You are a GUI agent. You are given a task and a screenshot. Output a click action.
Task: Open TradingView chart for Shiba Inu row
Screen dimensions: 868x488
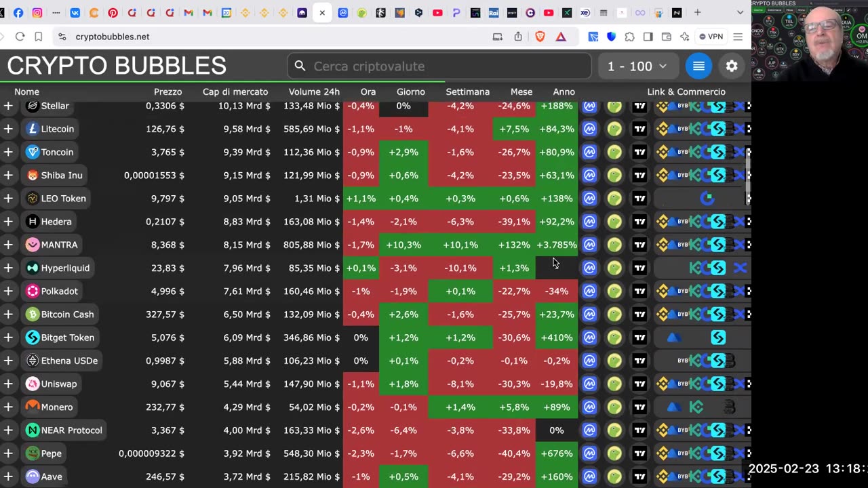639,175
